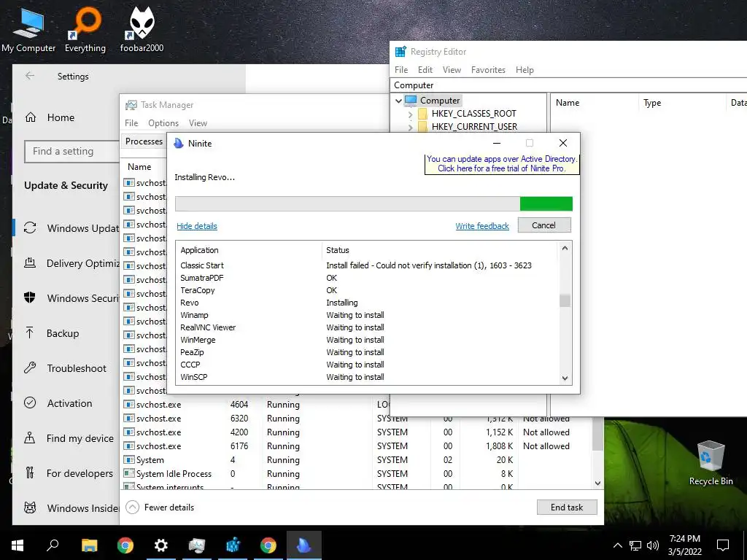Switch to Task Manager taskbar icon
The image size is (747, 560).
tap(197, 545)
